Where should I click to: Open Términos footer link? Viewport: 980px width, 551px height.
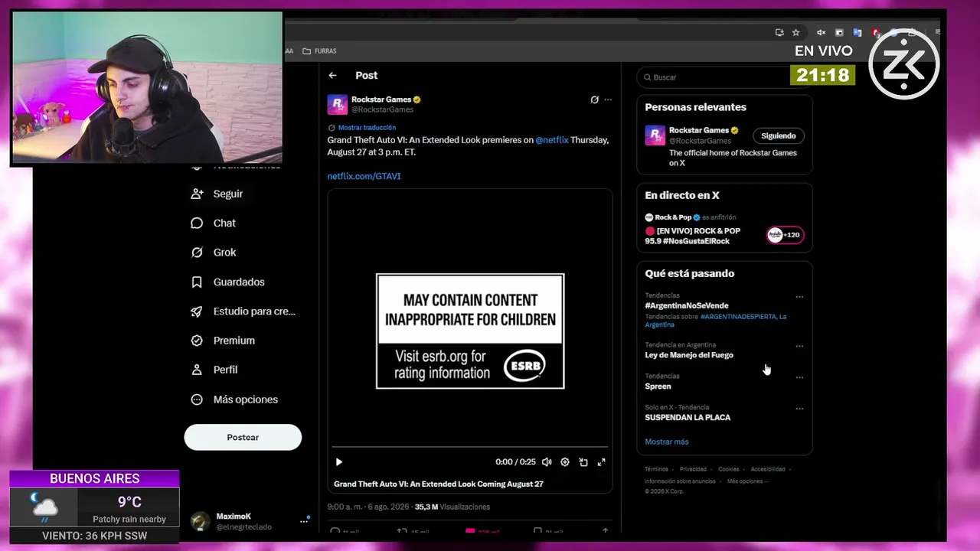(x=656, y=469)
